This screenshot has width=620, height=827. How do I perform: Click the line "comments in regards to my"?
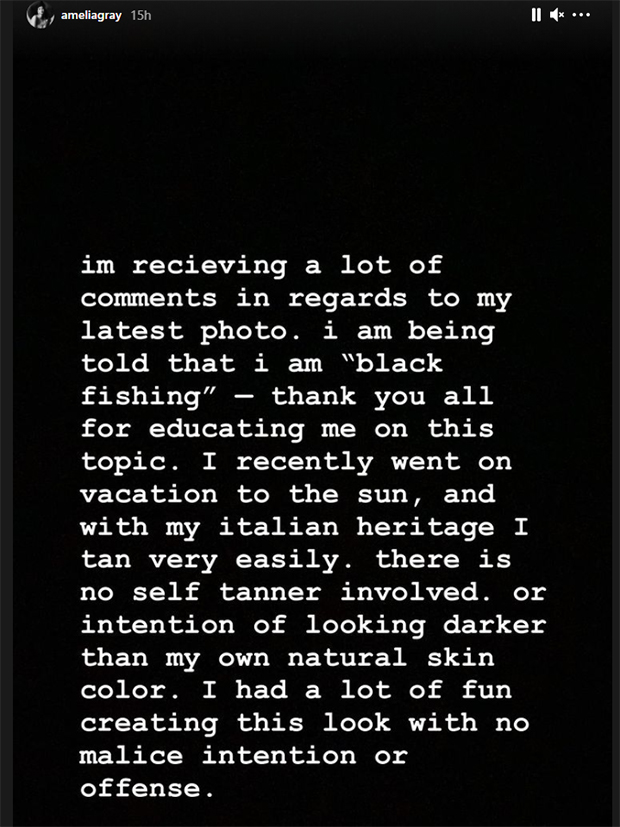click(296, 299)
